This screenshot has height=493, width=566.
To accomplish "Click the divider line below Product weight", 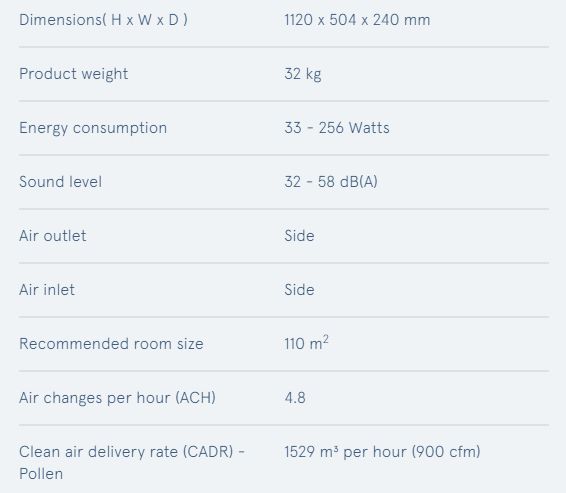I will point(284,101).
